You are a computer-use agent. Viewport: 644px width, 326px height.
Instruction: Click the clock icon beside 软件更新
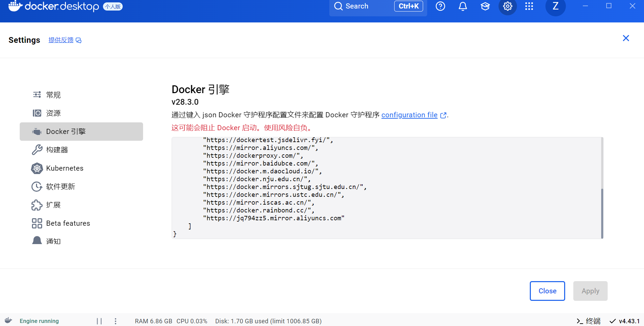click(37, 187)
